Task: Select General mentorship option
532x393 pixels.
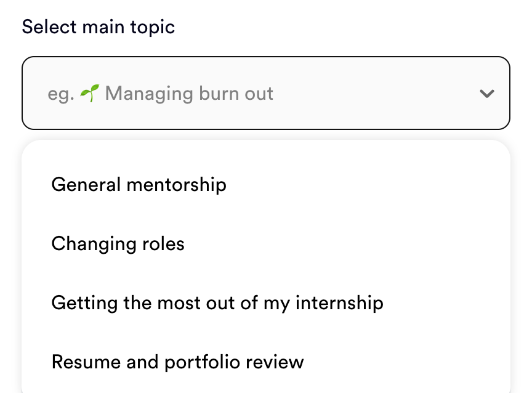Action: 139,184
